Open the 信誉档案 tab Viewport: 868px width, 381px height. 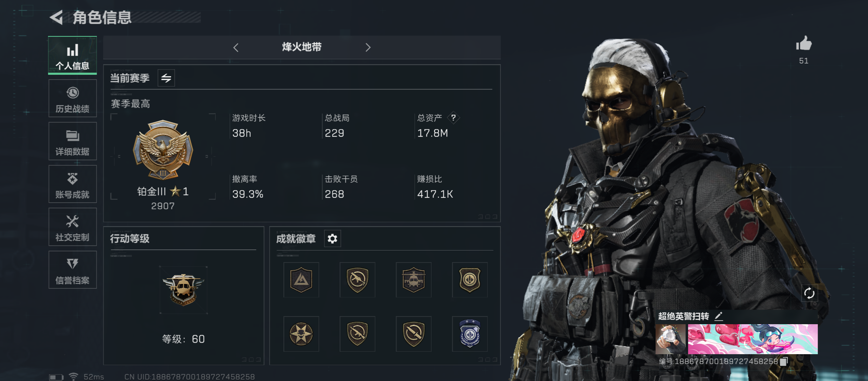click(x=73, y=270)
